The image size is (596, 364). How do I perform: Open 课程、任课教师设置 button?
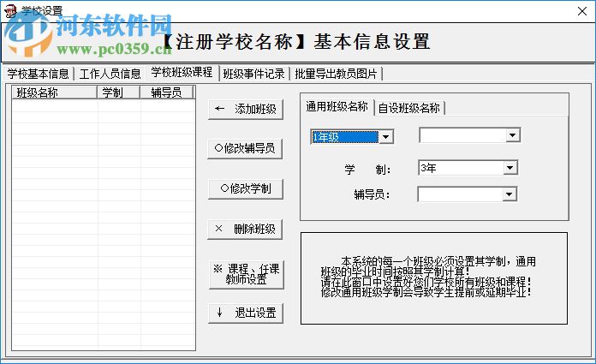tap(247, 274)
